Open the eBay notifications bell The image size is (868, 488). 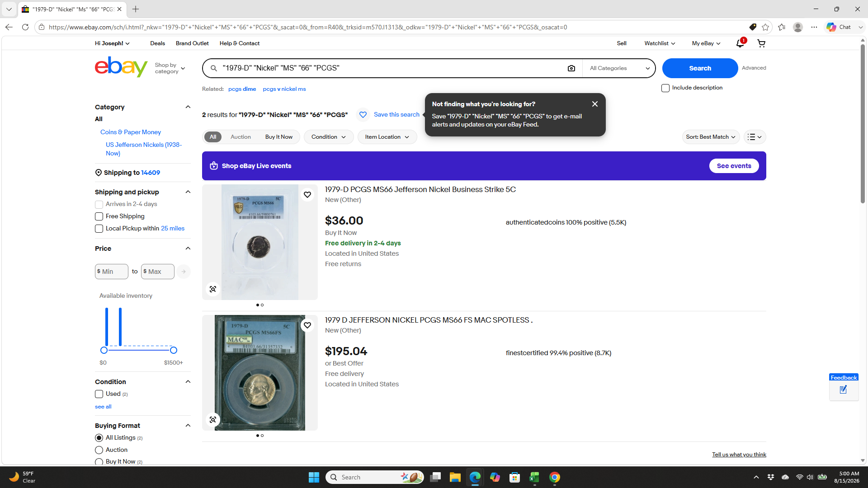[x=740, y=43]
